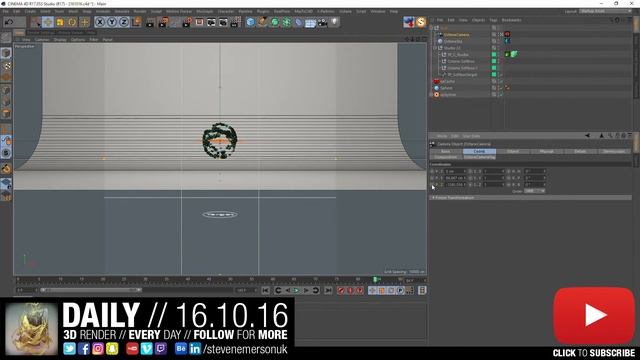Image resolution: width=640 pixels, height=360 pixels.
Task: Switch to Edges mode
Action: pos(6,102)
